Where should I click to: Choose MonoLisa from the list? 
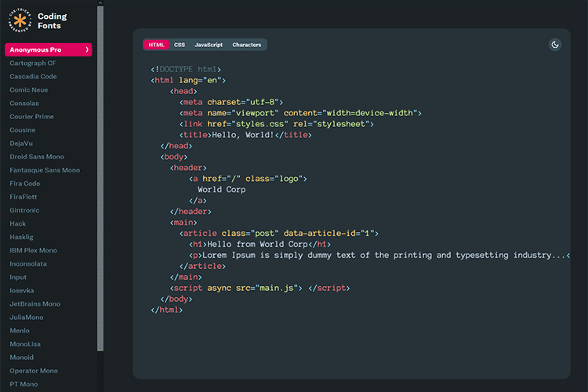(25, 344)
